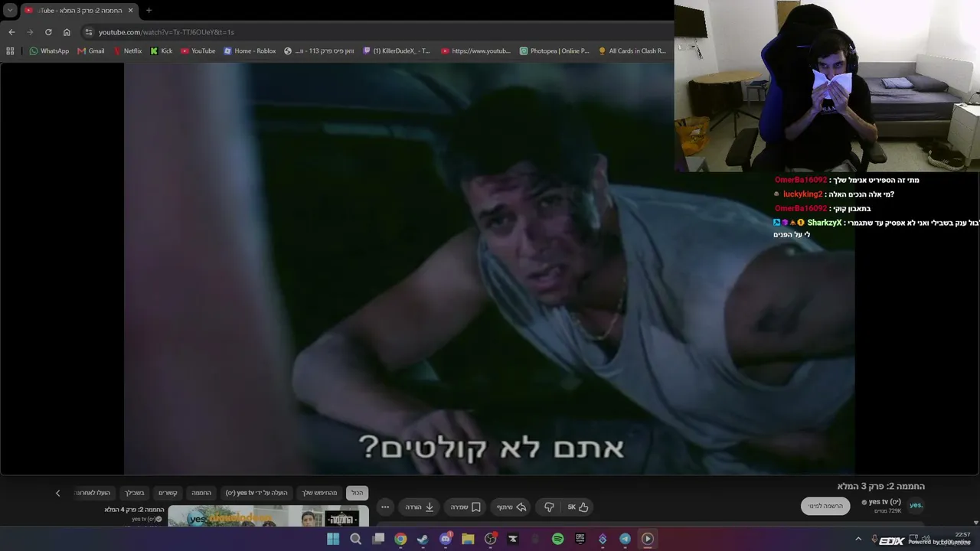This screenshot has width=980, height=551.
Task: Open the KillerDudeX_ bookmark
Action: pyautogui.click(x=397, y=51)
